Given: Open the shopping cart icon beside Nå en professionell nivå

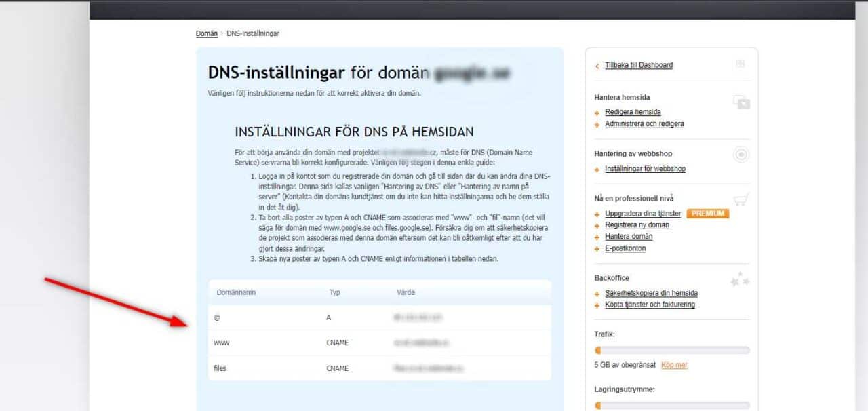Looking at the screenshot, I should [x=741, y=197].
